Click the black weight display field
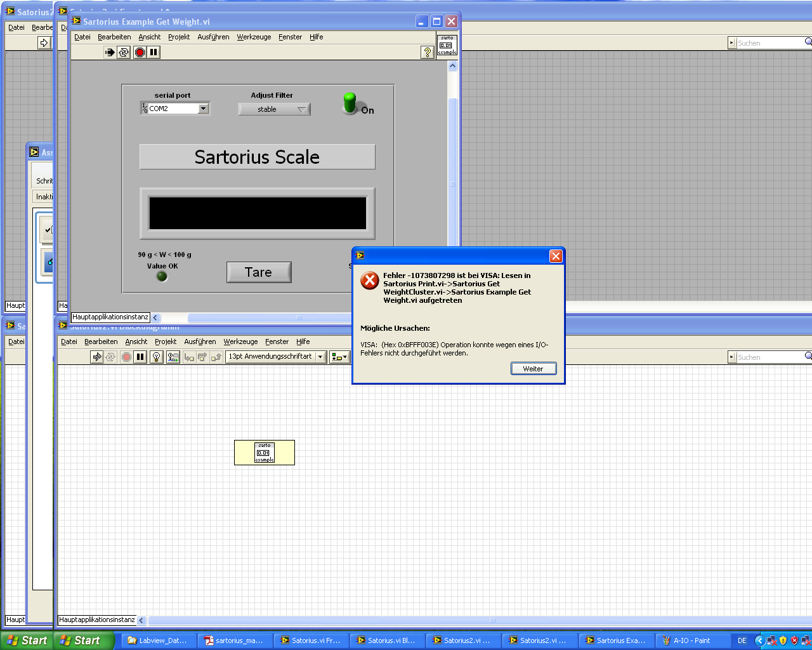The width and height of the screenshot is (812, 650). [x=258, y=213]
